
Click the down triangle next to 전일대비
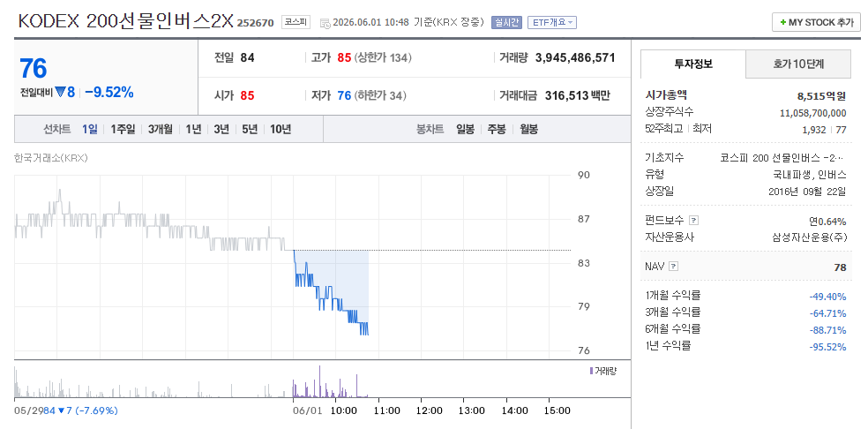[x=60, y=92]
